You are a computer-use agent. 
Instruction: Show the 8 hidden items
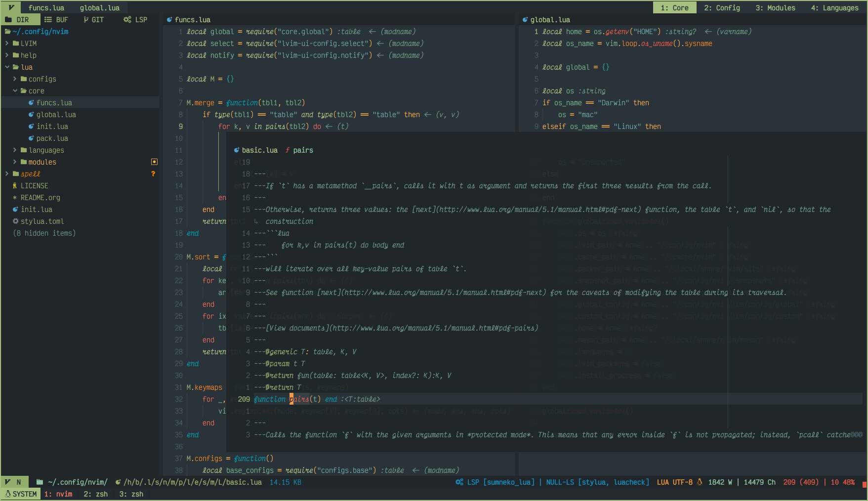pyautogui.click(x=44, y=233)
